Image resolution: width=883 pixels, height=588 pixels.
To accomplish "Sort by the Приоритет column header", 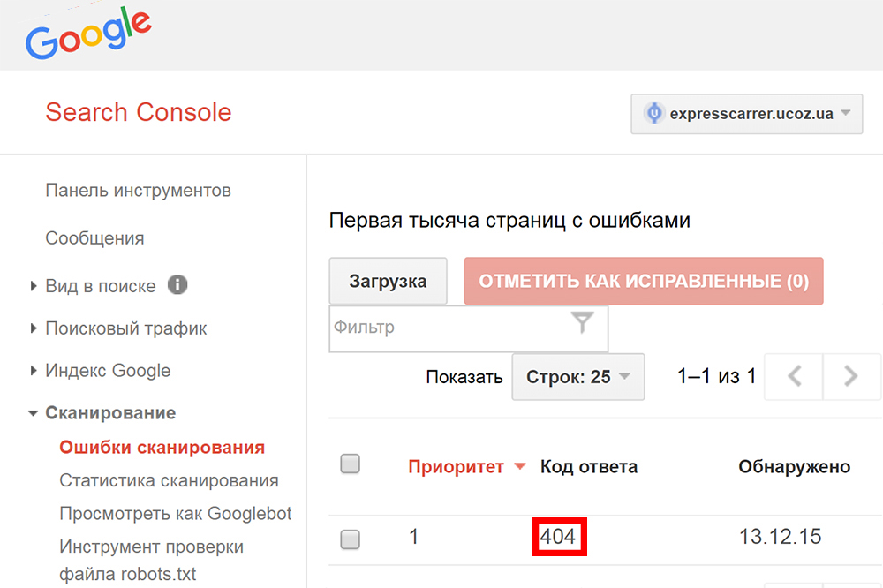I will [456, 467].
